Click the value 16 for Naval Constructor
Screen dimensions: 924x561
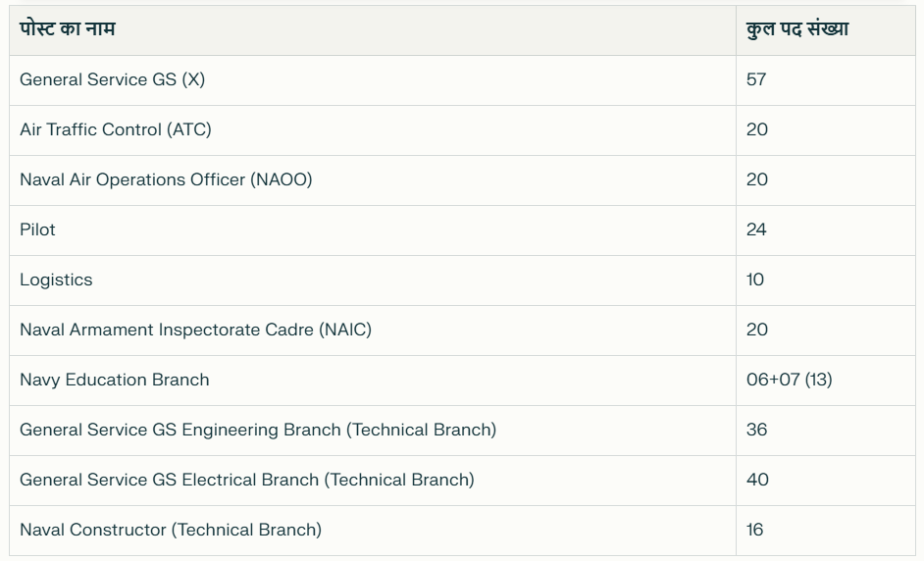(754, 530)
